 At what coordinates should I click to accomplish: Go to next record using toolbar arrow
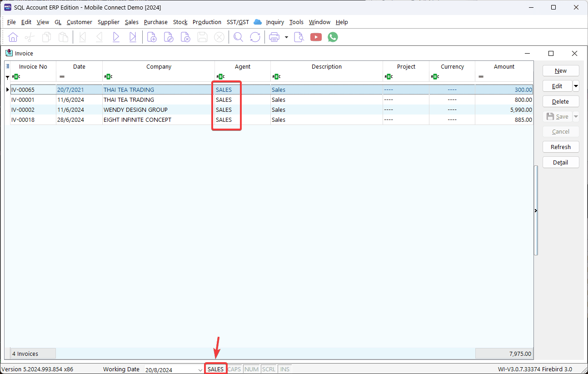[116, 37]
